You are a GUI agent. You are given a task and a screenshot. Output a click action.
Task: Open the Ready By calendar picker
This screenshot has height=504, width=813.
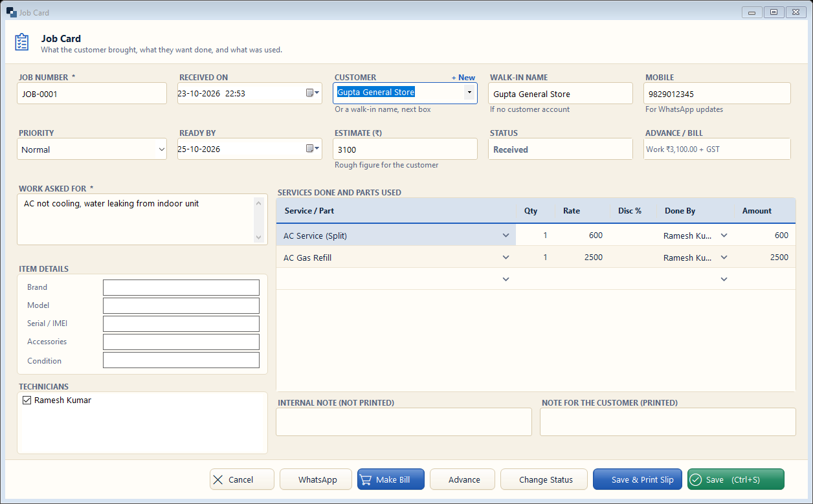pos(313,149)
